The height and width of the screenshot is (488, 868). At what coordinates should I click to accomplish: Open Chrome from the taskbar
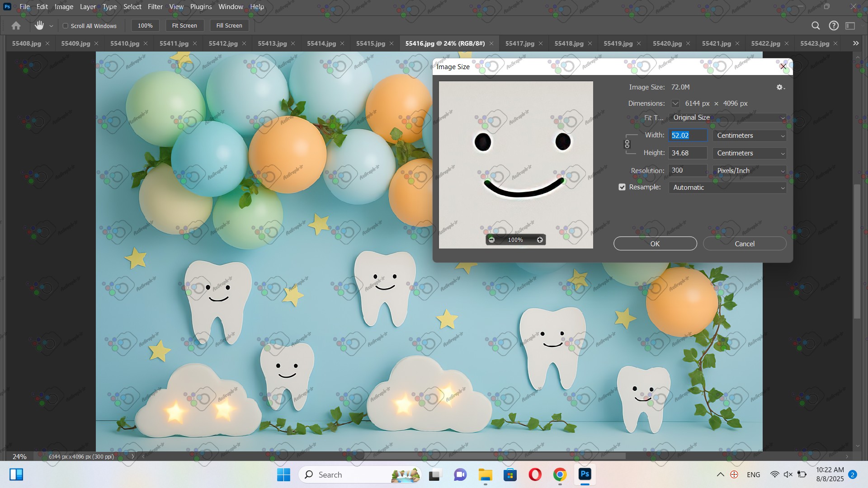click(560, 474)
